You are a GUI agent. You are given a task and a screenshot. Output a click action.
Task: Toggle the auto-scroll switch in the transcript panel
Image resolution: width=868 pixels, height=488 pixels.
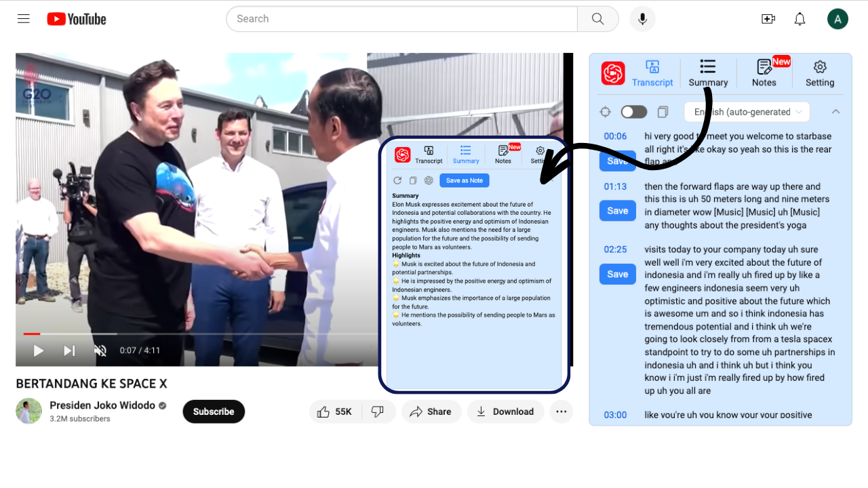pyautogui.click(x=633, y=111)
